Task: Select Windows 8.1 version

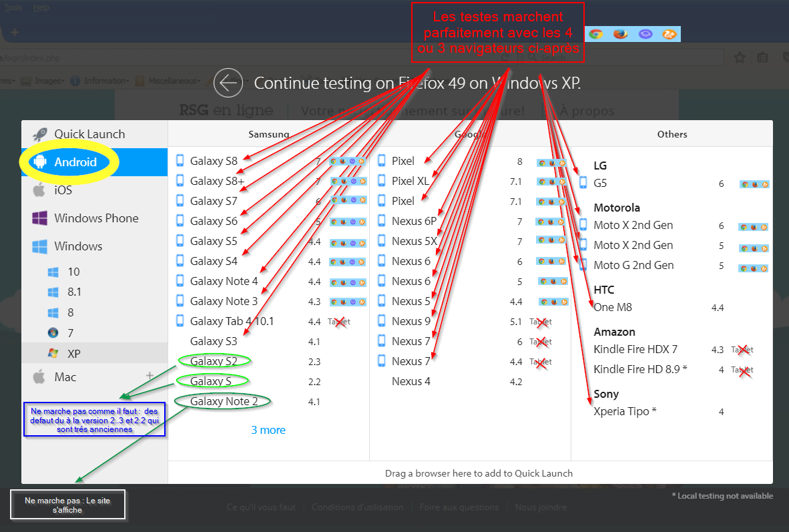Action: [74, 292]
